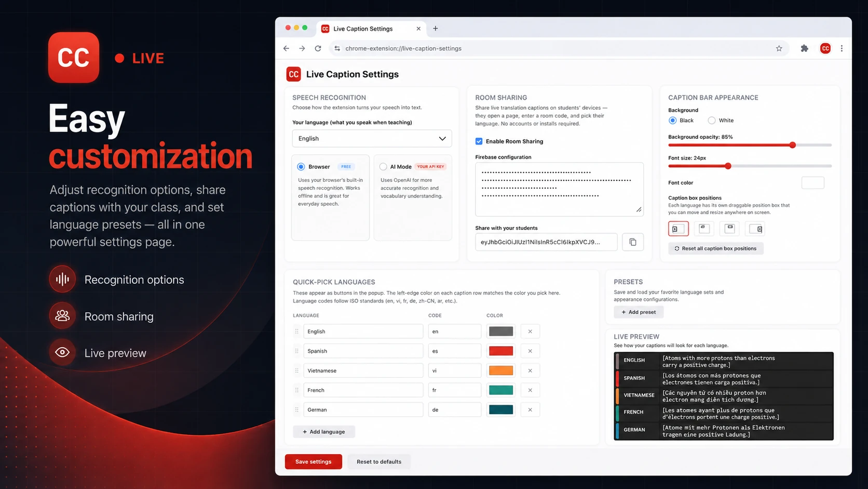Change the French row color swatch
The width and height of the screenshot is (868, 489).
click(x=501, y=390)
